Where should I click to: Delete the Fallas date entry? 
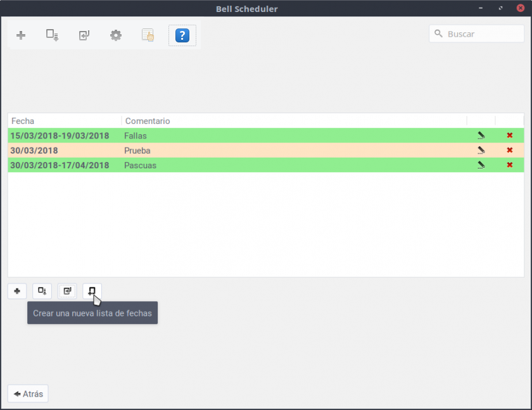(510, 135)
